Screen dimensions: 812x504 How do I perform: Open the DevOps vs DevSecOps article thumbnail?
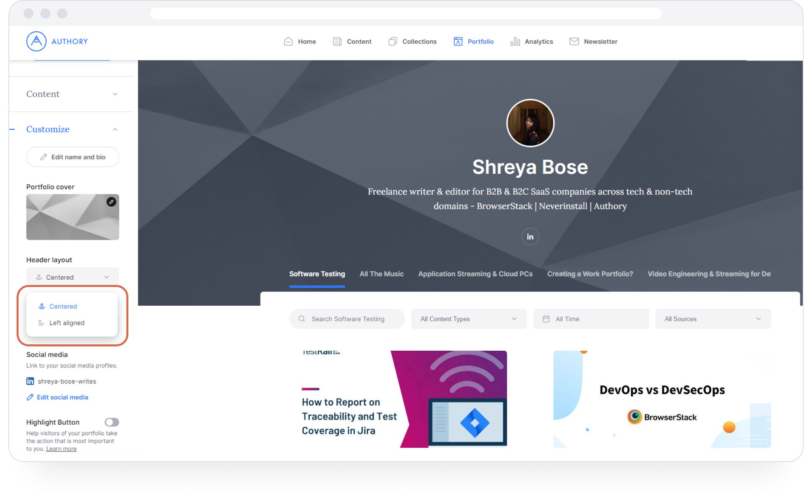tap(662, 399)
